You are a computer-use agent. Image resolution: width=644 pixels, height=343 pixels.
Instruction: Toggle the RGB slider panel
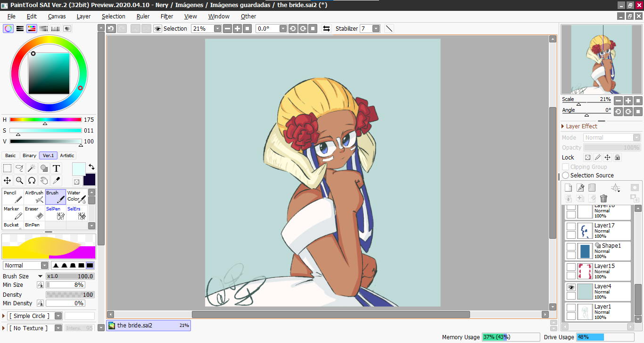coord(20,28)
